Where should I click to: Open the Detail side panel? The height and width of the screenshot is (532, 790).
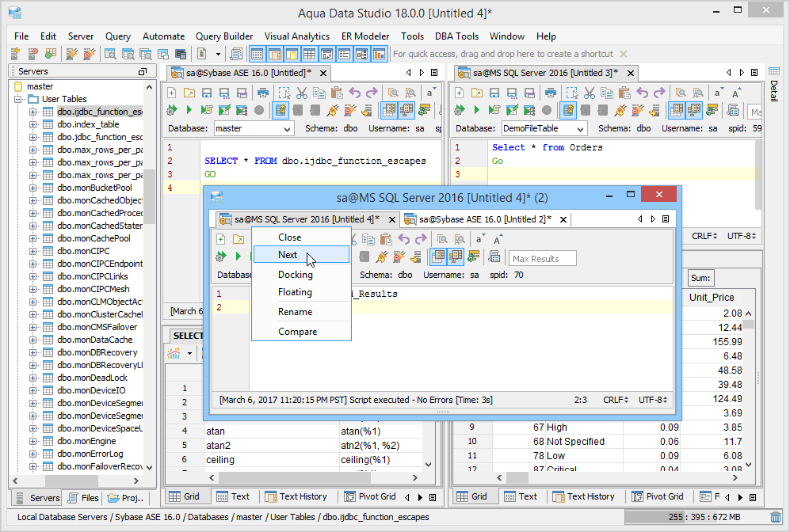click(x=774, y=84)
